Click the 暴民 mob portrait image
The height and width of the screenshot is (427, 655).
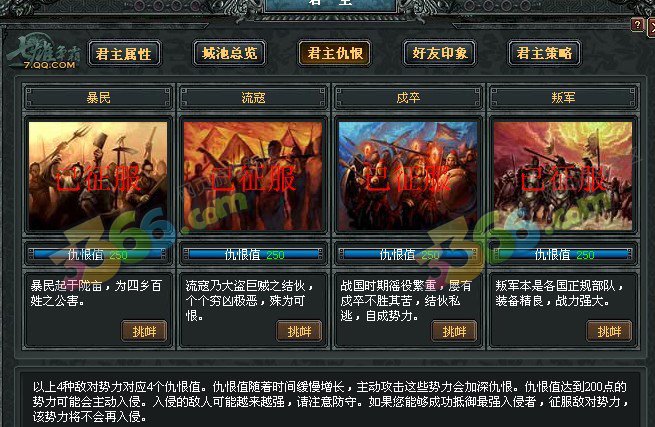[x=98, y=175]
